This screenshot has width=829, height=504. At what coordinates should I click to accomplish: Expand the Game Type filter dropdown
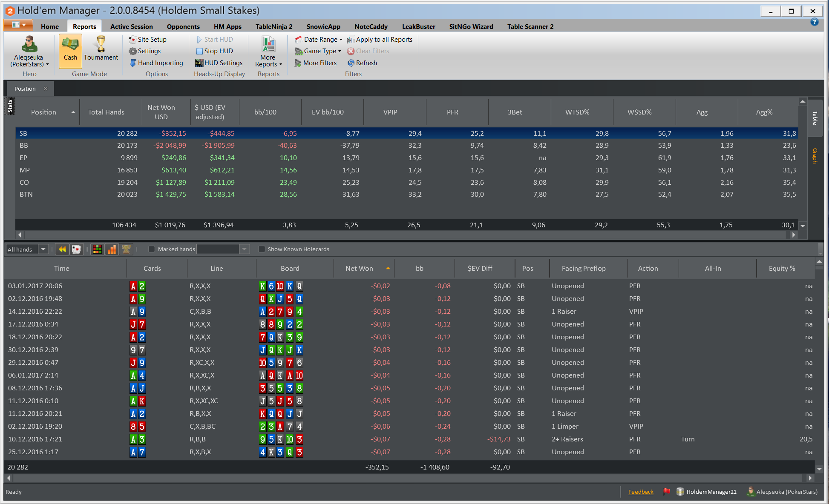click(x=318, y=51)
